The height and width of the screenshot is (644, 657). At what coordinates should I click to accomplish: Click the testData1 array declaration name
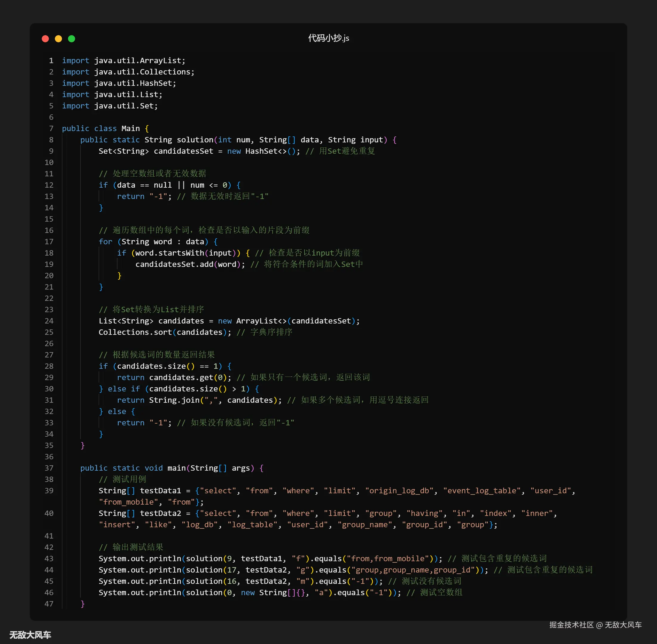click(x=160, y=491)
